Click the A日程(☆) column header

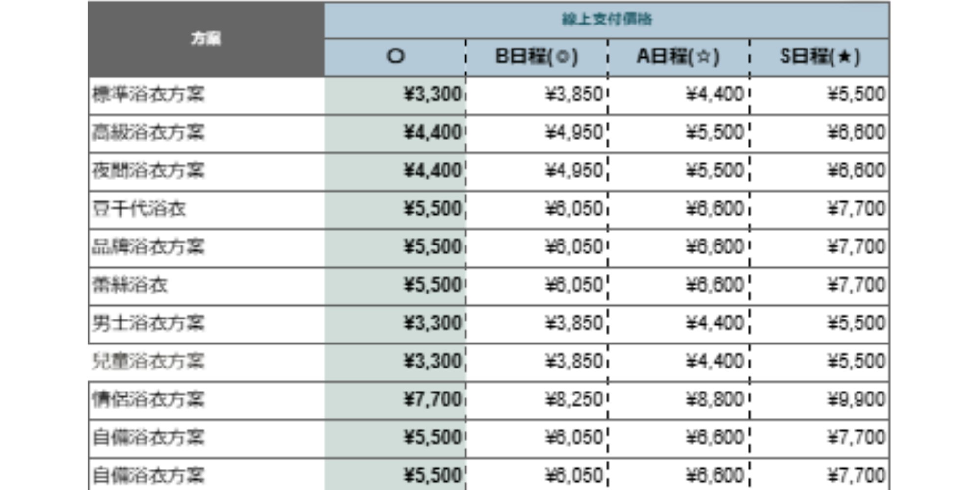[678, 57]
